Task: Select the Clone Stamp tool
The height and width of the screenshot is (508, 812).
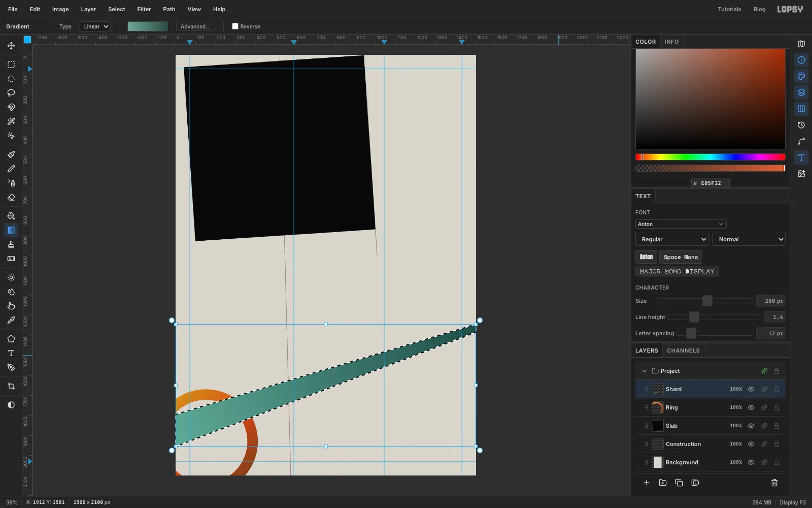Action: pyautogui.click(x=11, y=244)
